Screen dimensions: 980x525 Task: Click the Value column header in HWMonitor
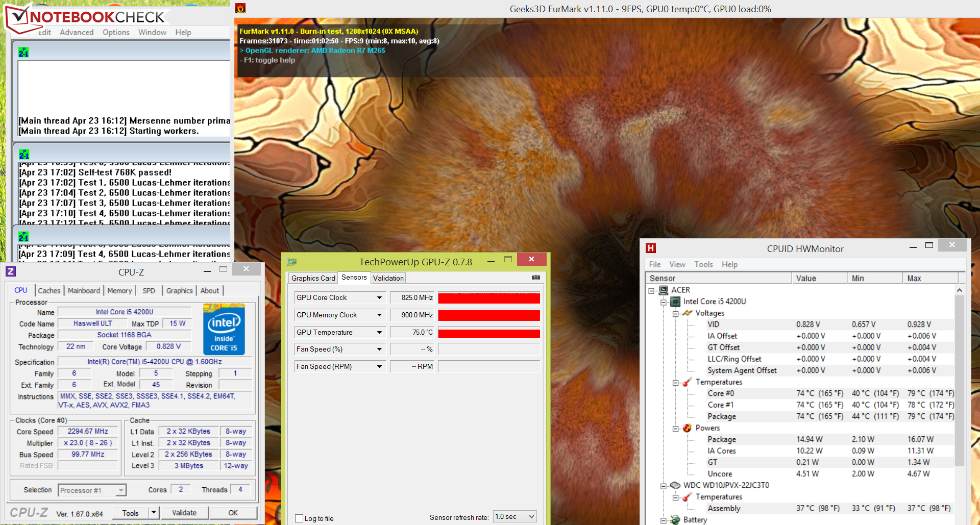coord(819,278)
